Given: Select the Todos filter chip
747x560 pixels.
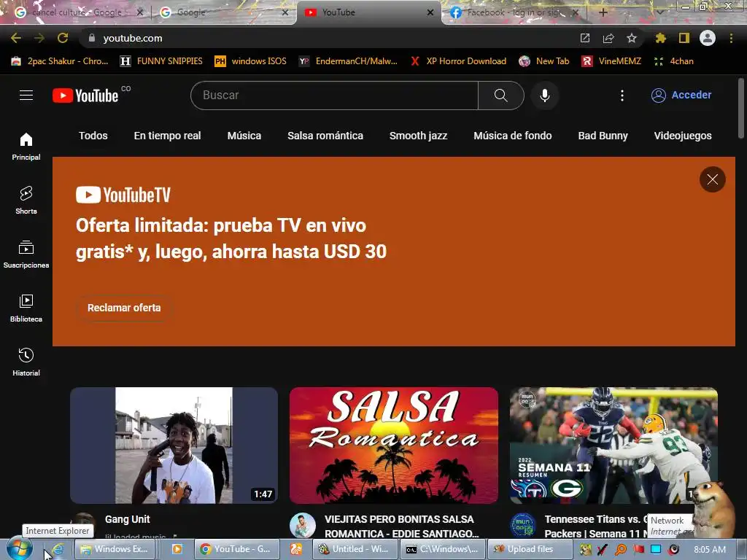Looking at the screenshot, I should pyautogui.click(x=93, y=136).
